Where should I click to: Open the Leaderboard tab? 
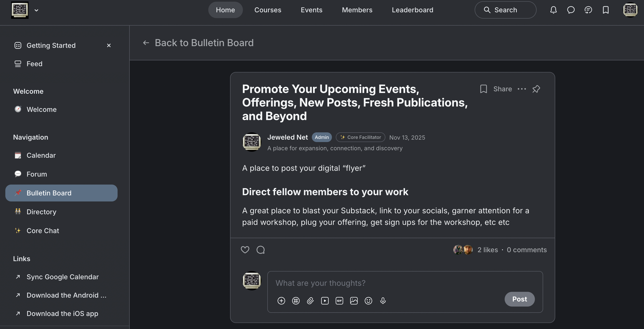click(412, 10)
